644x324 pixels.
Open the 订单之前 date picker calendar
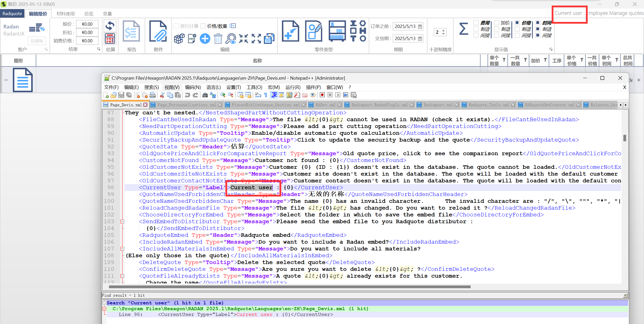click(420, 26)
